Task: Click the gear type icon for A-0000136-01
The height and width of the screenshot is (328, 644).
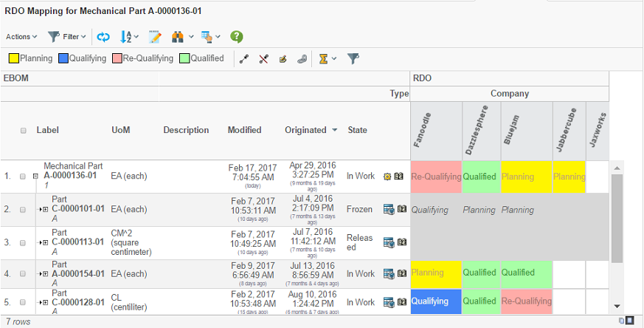Action: 387,177
